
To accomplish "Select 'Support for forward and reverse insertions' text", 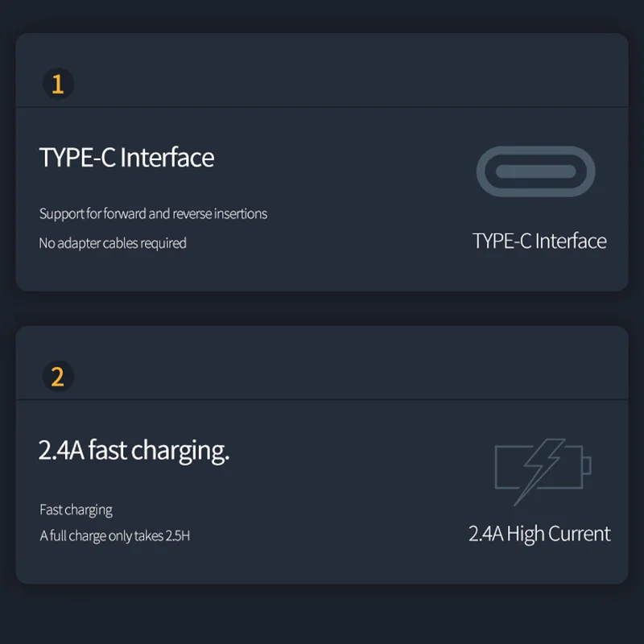I will tap(153, 214).
